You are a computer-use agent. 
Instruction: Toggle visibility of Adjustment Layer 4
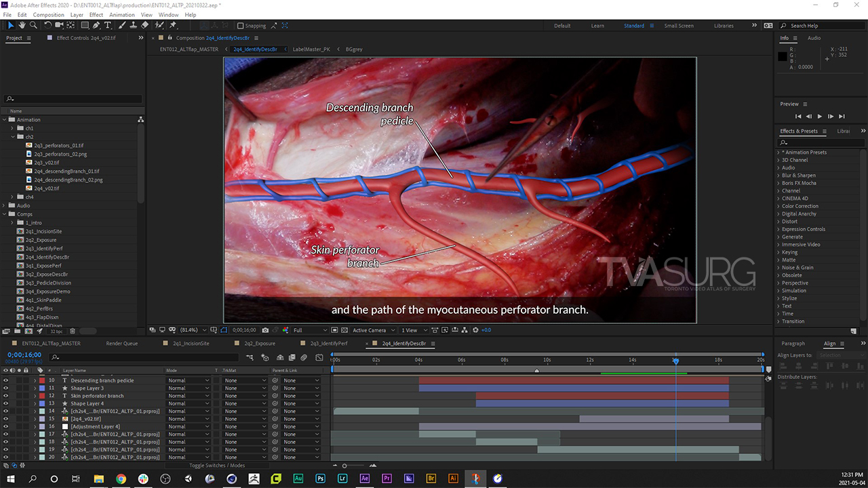pyautogui.click(x=5, y=426)
